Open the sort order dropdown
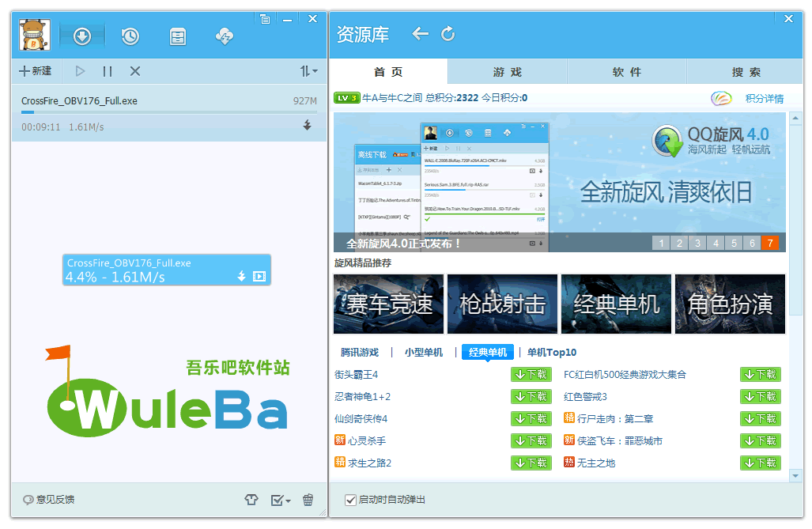The height and width of the screenshot is (529, 812). click(308, 71)
